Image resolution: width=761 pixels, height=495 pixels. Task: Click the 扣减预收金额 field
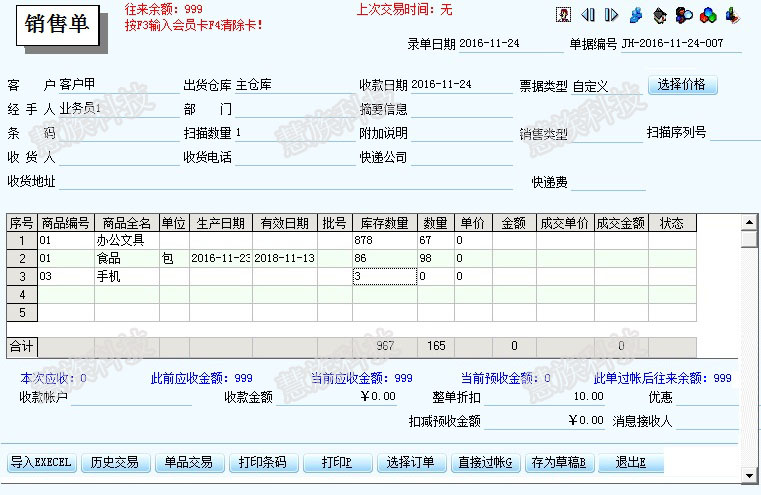pyautogui.click(x=545, y=421)
